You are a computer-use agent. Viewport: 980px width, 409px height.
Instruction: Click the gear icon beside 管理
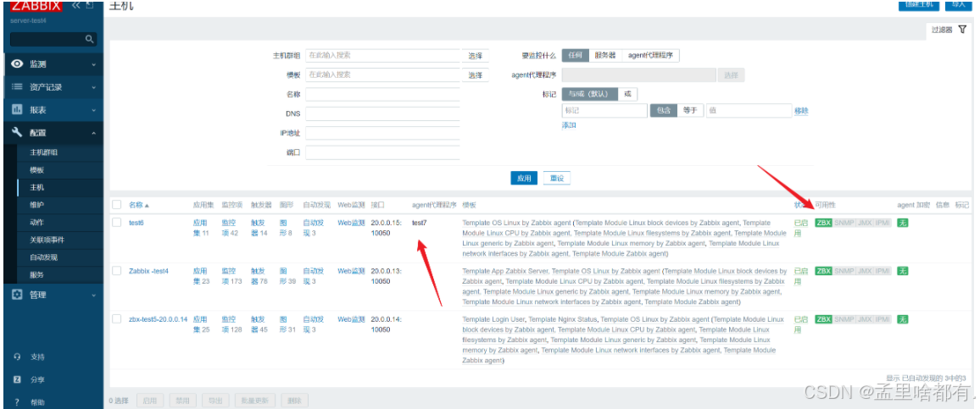(17, 294)
